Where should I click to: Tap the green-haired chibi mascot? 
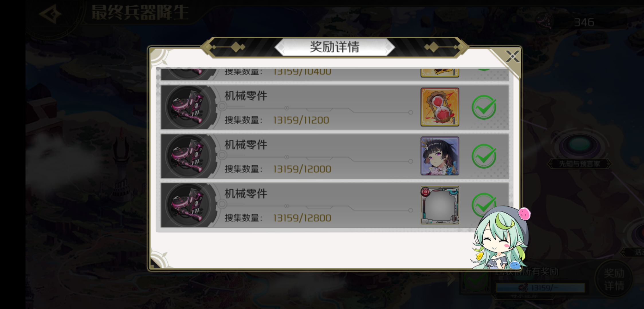(x=500, y=238)
